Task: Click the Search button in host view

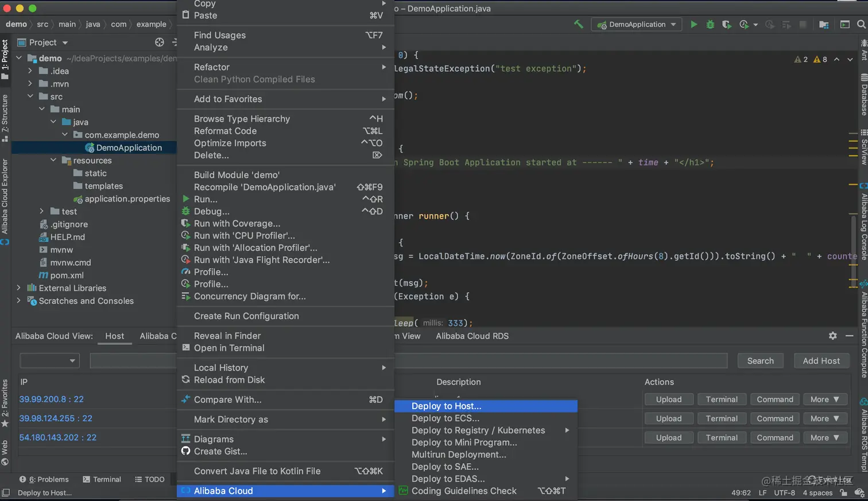Action: 760,360
